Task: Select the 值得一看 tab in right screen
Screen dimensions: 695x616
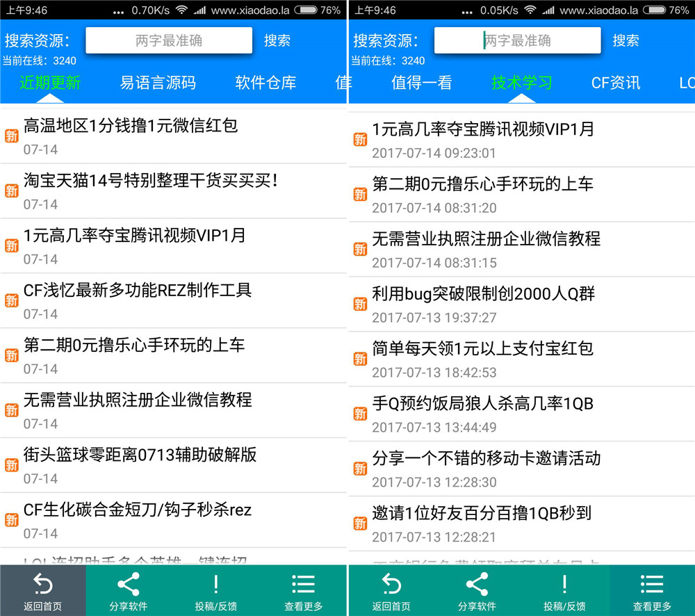Action: click(x=422, y=83)
